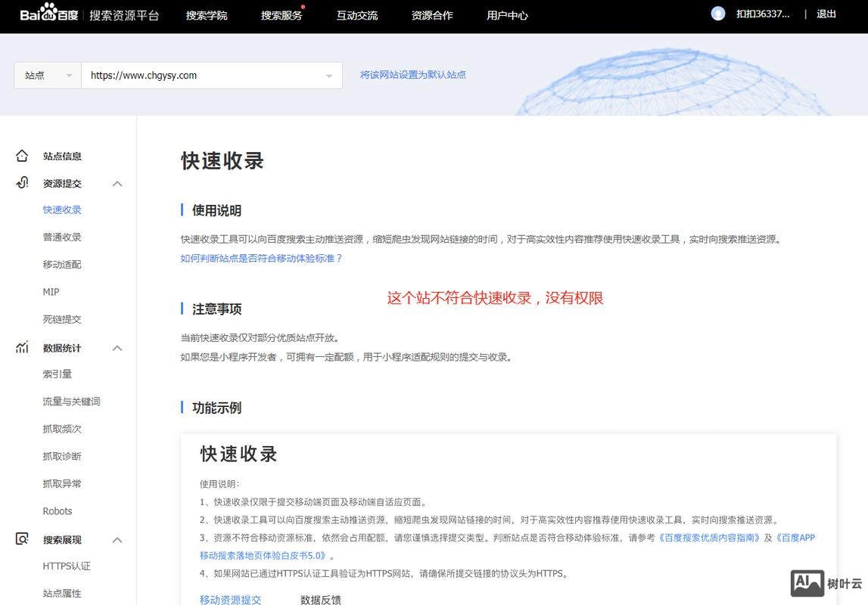Click 将该网站设置为默认站点 link
Viewport: 868px width, 605px height.
412,75
